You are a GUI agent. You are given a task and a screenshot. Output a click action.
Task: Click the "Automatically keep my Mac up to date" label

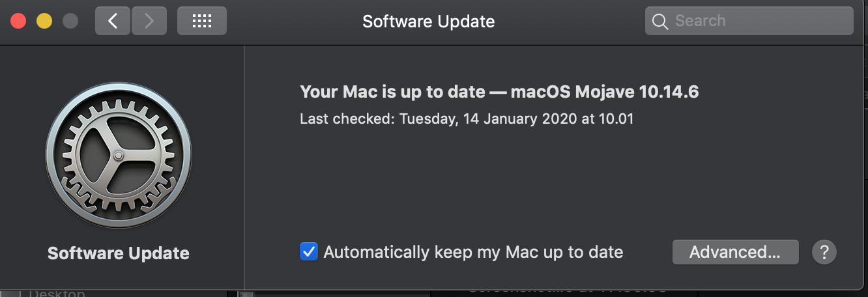(473, 252)
